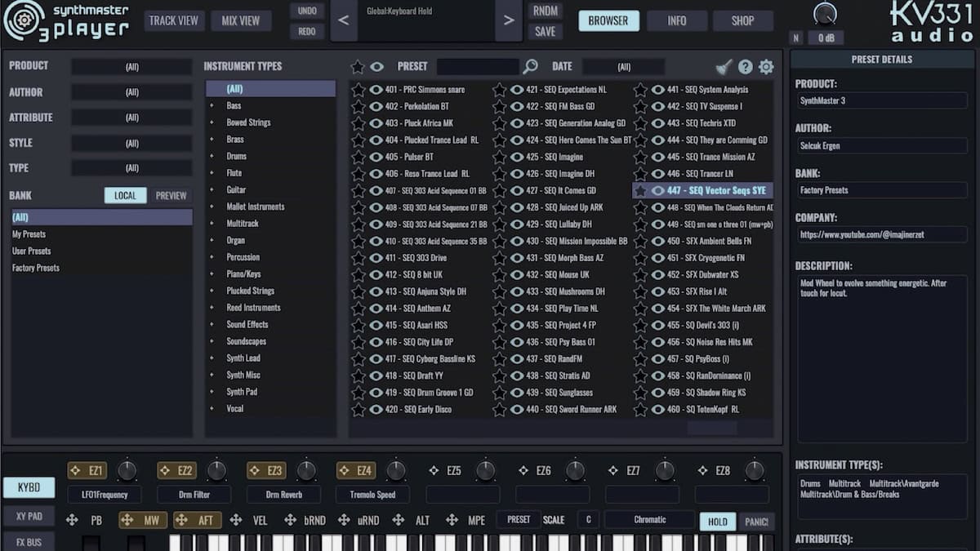The image size is (980, 551).
Task: Disable the keyboard HOLD toggle
Action: (717, 522)
